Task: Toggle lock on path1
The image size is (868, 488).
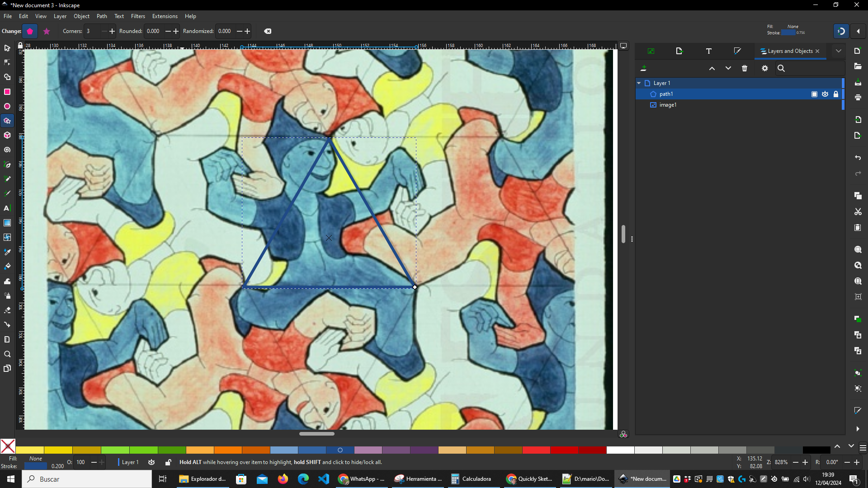Action: click(x=836, y=94)
